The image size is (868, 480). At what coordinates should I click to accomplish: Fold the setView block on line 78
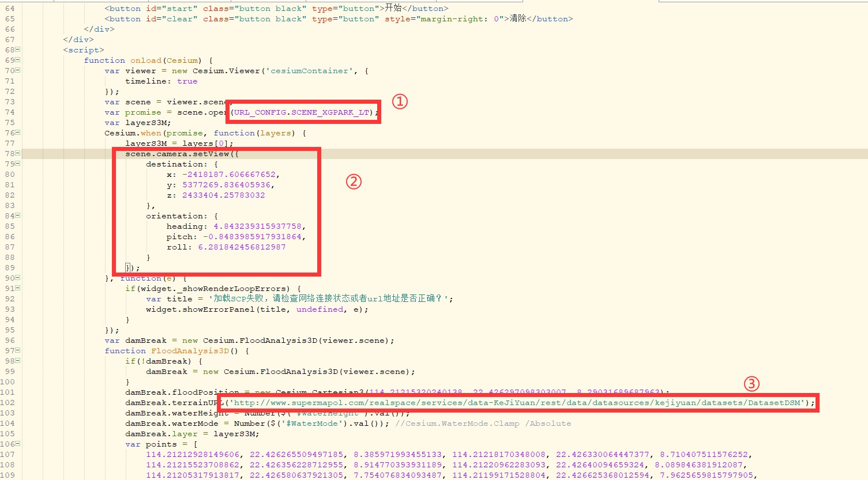point(18,153)
